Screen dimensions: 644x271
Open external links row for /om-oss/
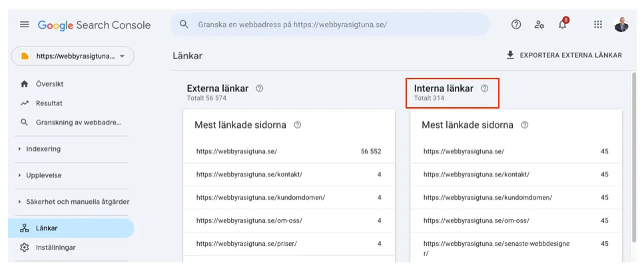289,220
